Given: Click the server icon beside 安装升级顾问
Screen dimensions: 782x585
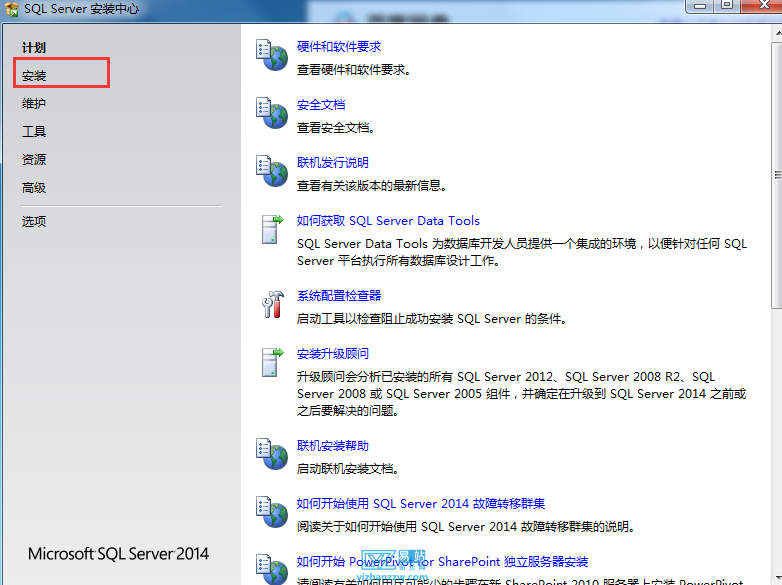Looking at the screenshot, I should (272, 362).
